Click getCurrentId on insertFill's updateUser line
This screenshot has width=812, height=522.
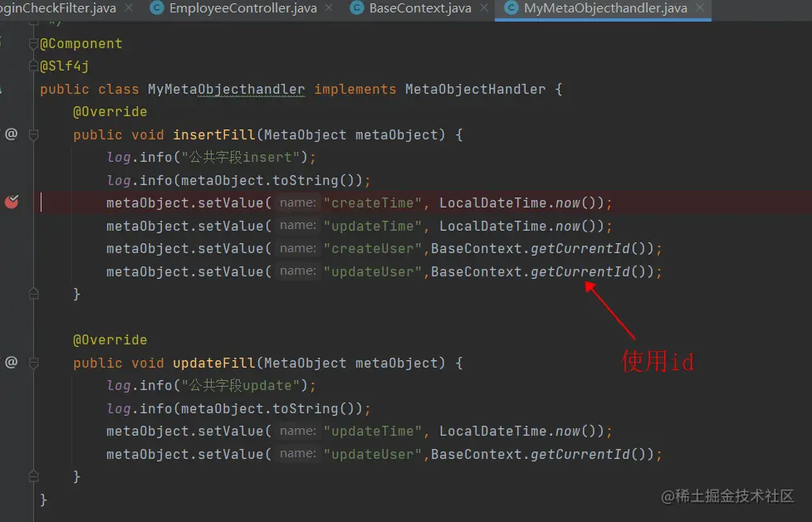click(580, 272)
